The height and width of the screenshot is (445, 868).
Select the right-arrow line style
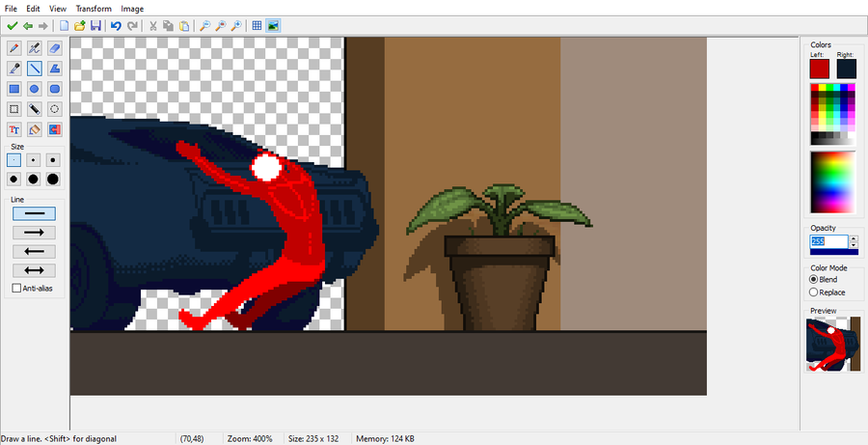pos(35,233)
